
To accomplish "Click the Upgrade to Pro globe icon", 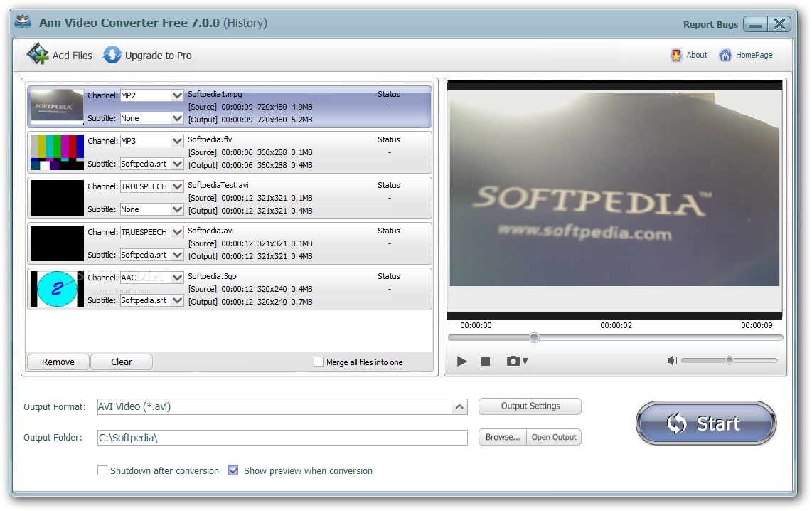I will tap(112, 55).
